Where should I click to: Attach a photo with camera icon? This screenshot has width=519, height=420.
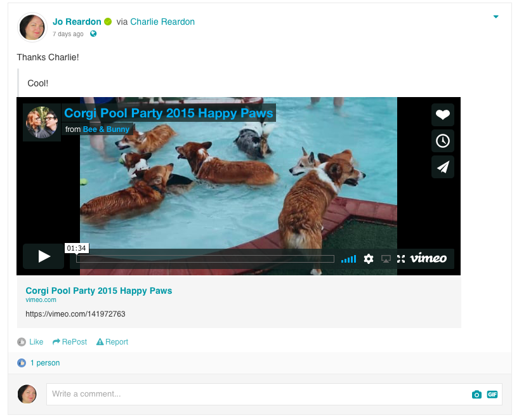click(x=476, y=394)
